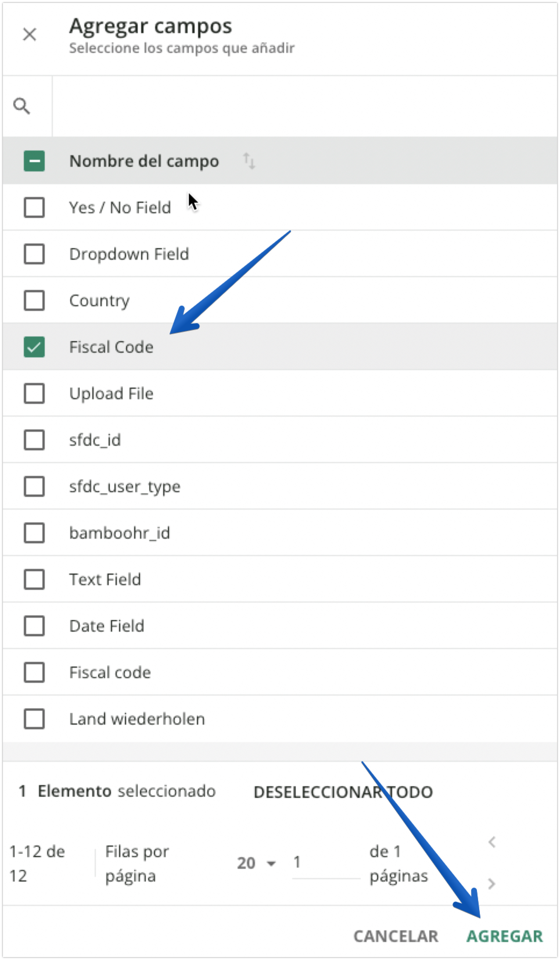Uncheck the Fiscal Code checkbox
Image resolution: width=560 pixels, height=960 pixels.
(34, 347)
